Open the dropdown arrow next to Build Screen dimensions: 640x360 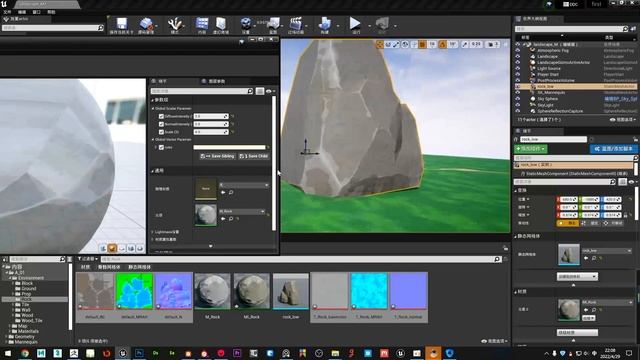(338, 26)
